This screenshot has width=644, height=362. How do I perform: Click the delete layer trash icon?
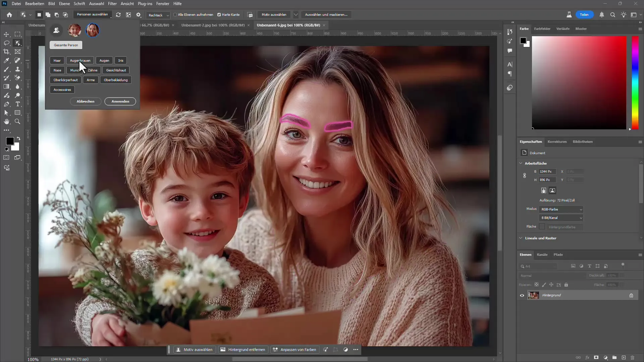[x=633, y=358]
